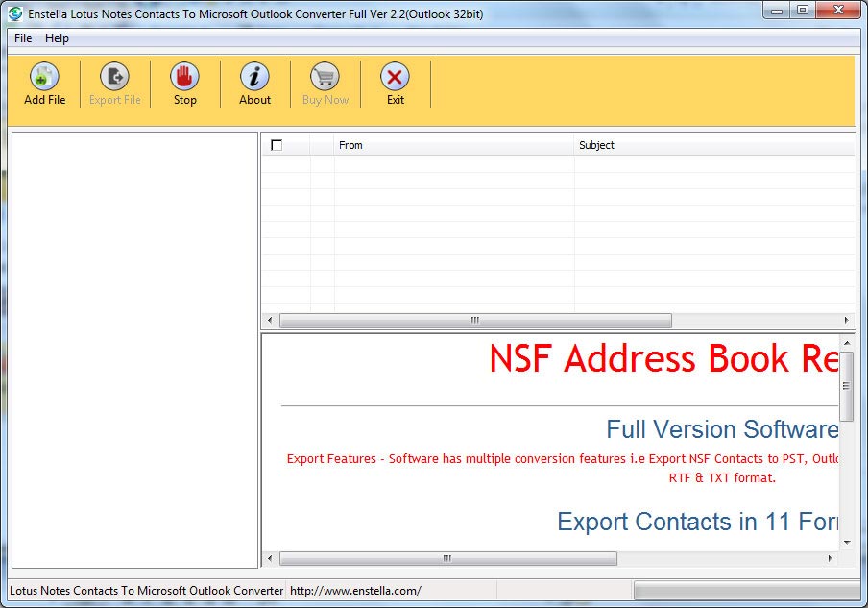Click the red Exit icon

(x=395, y=78)
